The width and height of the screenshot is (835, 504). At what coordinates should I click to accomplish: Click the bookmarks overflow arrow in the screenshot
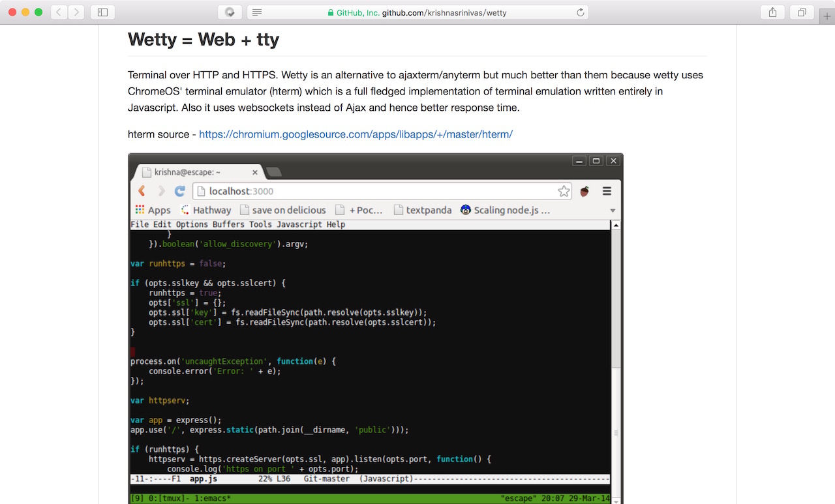(613, 211)
